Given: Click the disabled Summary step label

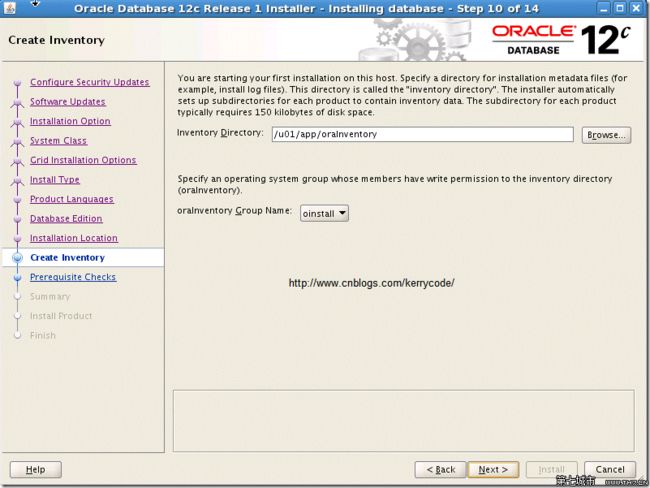Looking at the screenshot, I should point(50,296).
